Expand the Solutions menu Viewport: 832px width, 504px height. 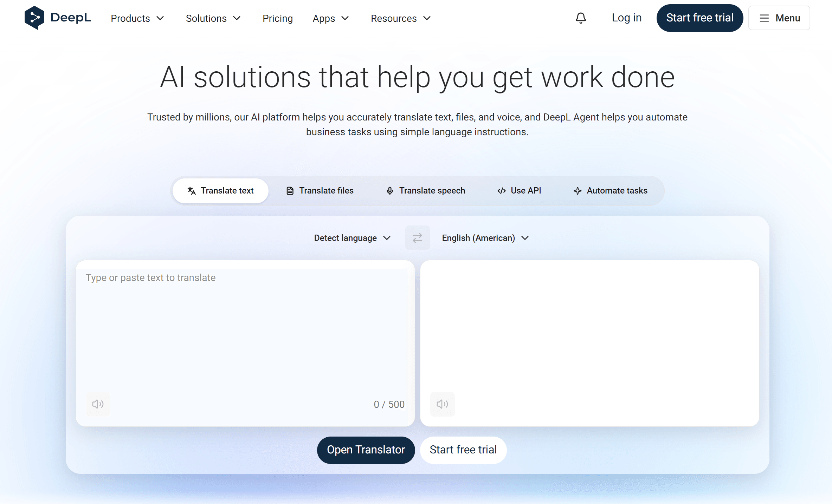point(213,18)
